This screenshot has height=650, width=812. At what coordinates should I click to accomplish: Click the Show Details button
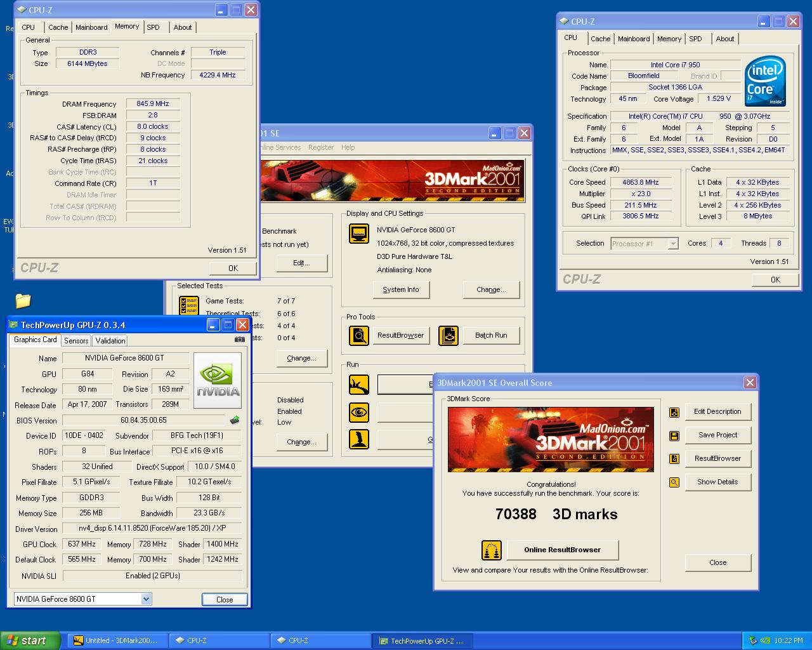[717, 482]
